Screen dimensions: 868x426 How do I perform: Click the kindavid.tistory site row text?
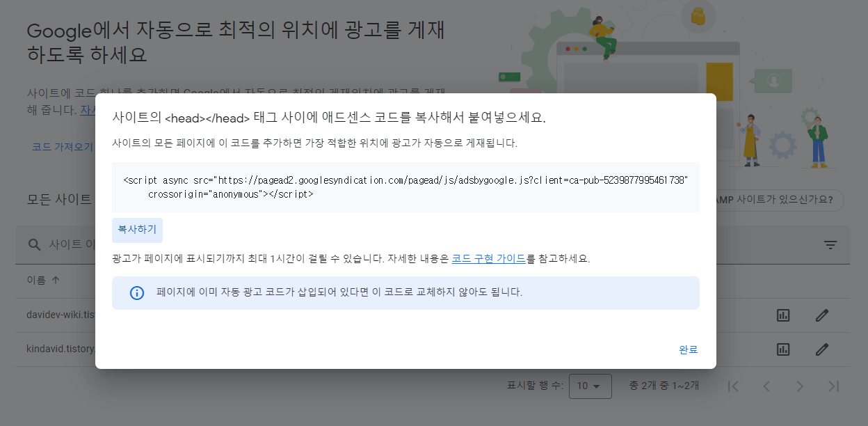click(x=61, y=349)
